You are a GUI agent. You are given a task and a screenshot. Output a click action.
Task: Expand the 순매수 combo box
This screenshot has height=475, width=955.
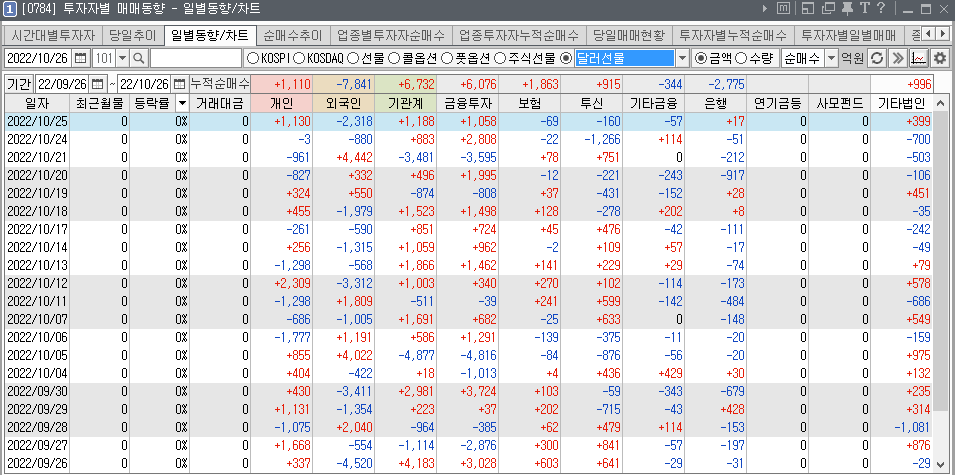click(x=830, y=58)
